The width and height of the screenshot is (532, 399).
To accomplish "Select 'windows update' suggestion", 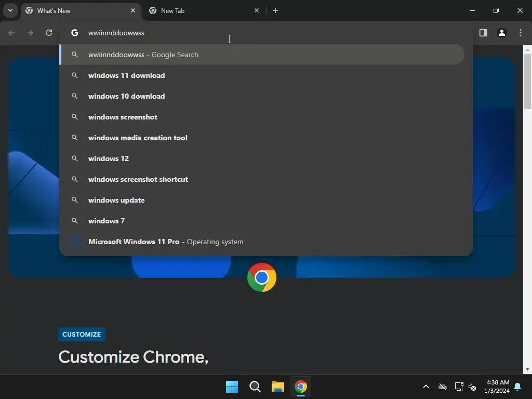I will (x=262, y=200).
